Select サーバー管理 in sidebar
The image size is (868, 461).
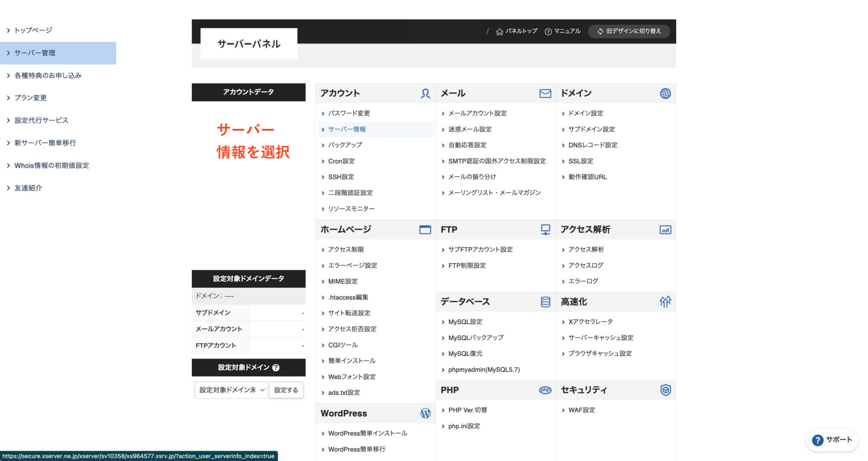coord(58,53)
